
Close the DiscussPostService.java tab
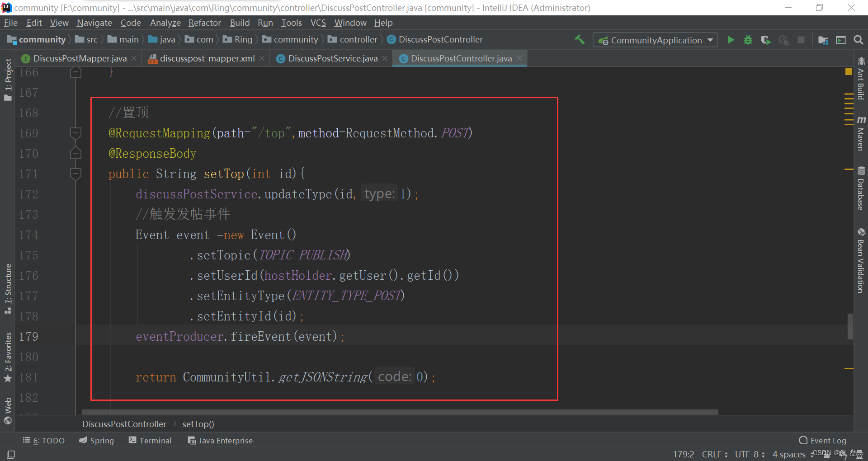tap(385, 59)
